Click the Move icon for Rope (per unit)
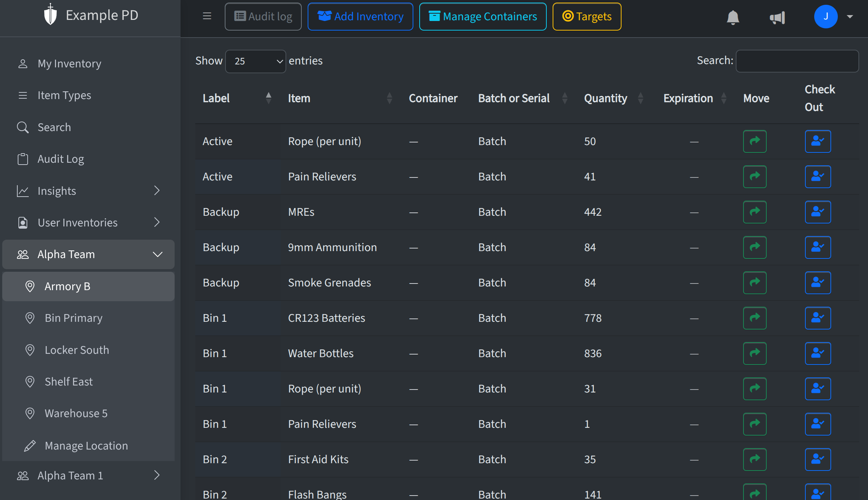 755,141
